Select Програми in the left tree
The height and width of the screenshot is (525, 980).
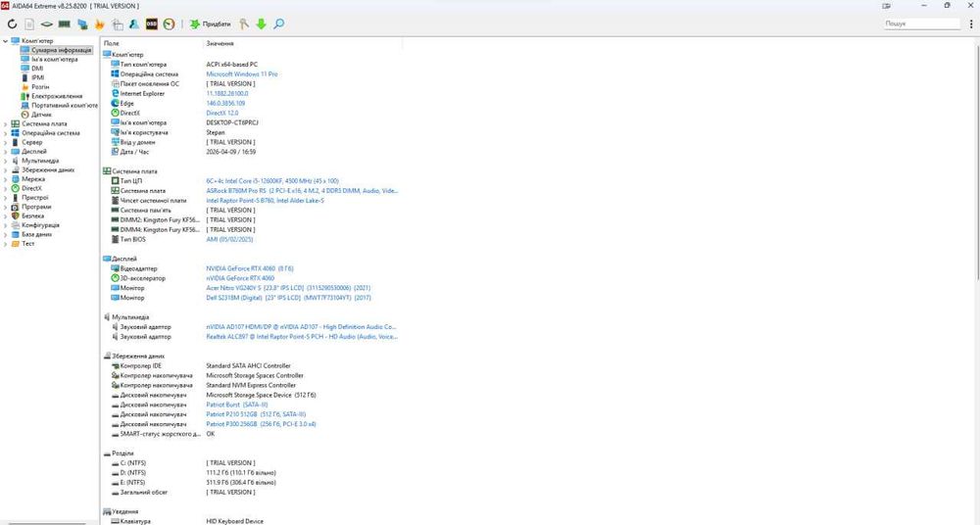pos(36,207)
